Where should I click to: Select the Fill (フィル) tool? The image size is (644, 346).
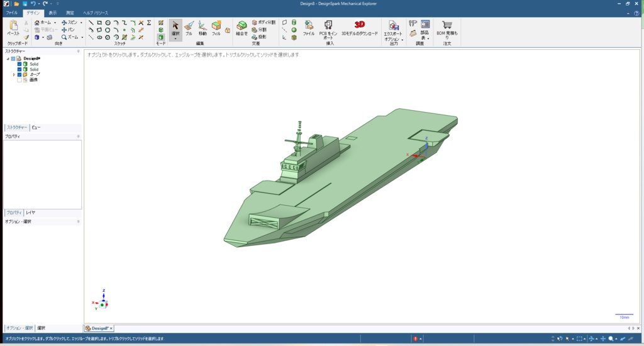pos(216,28)
